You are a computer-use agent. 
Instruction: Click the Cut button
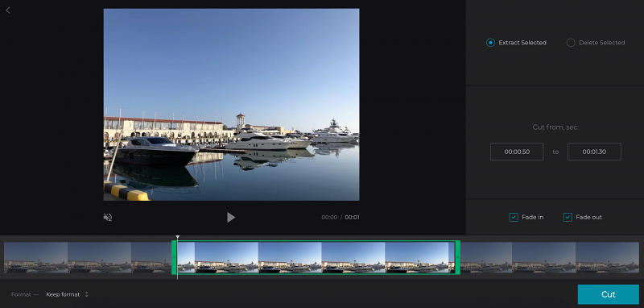tap(608, 294)
